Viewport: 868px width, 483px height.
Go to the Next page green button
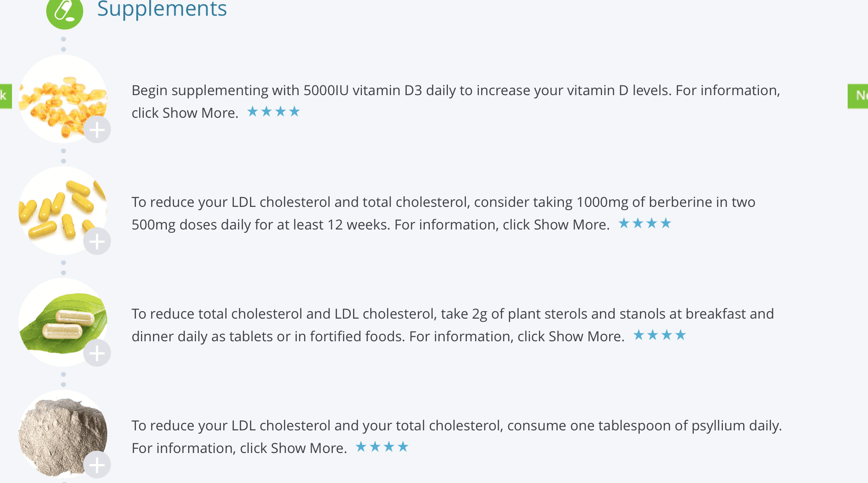point(858,96)
